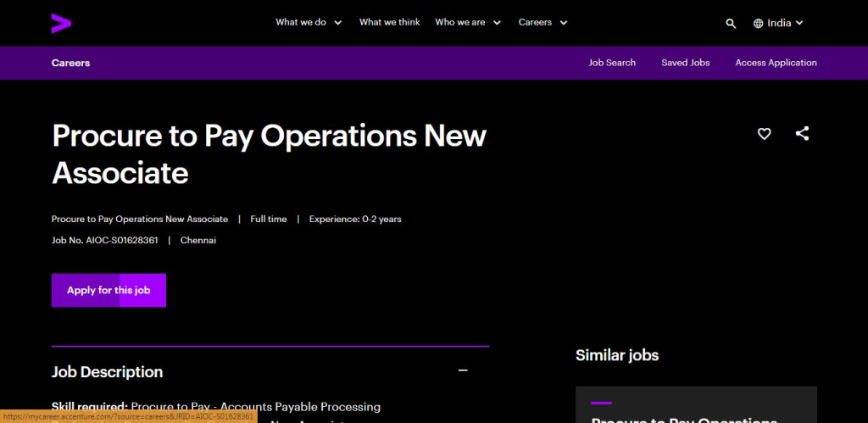Click the globe icon beside India
The image size is (868, 423).
(x=758, y=23)
